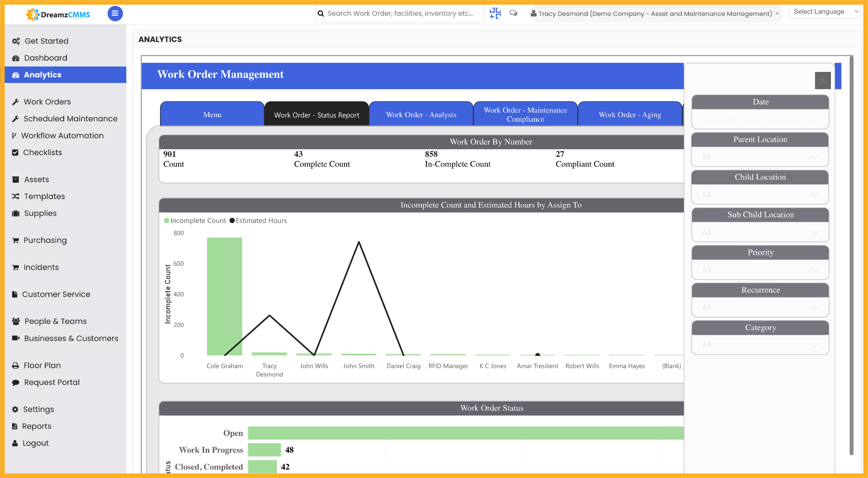Click the search magnifier icon
Viewport: 868px width, 478px height.
[x=321, y=14]
